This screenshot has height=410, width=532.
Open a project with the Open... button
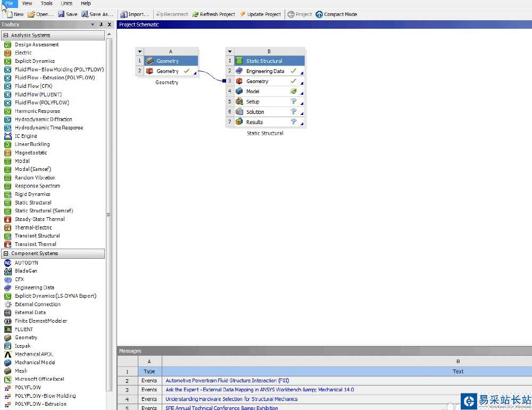click(x=41, y=14)
